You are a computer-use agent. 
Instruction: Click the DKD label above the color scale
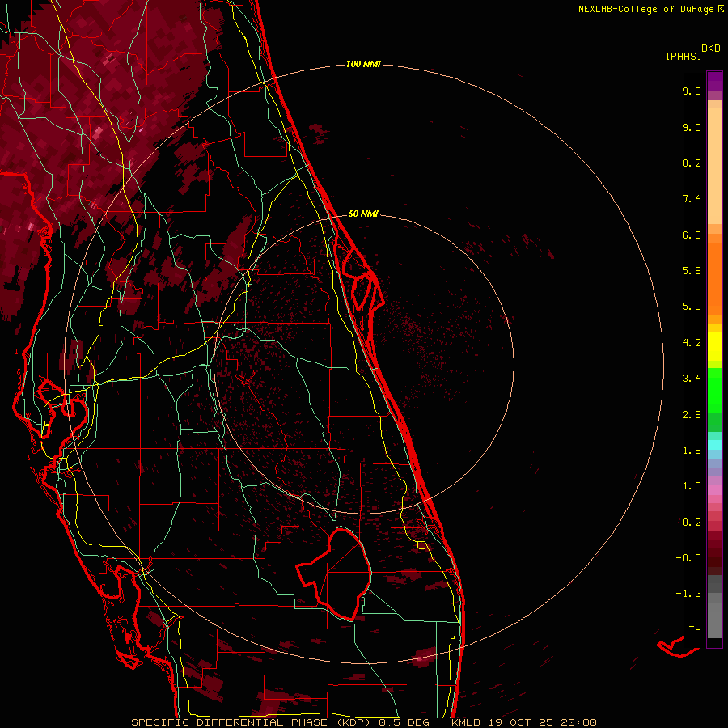[x=711, y=49]
